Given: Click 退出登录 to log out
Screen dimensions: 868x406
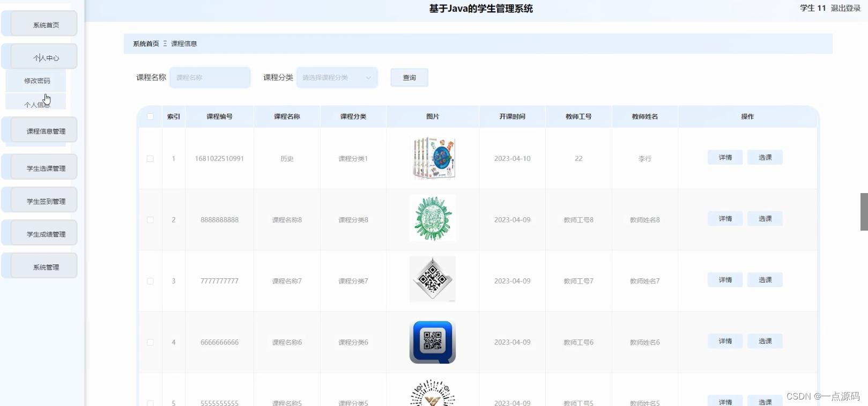Looking at the screenshot, I should [x=845, y=8].
